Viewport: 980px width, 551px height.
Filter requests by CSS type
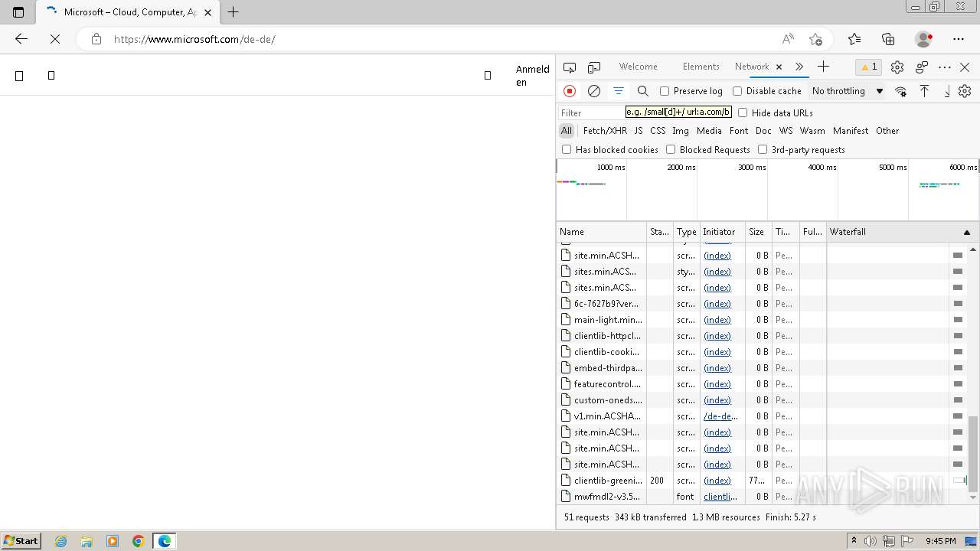(658, 131)
